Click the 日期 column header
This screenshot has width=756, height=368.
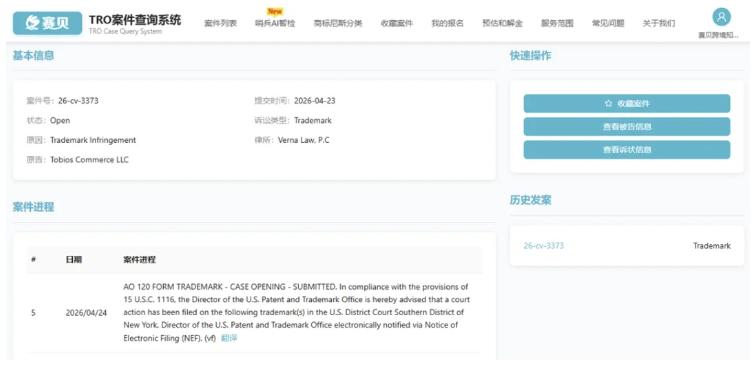(x=73, y=259)
